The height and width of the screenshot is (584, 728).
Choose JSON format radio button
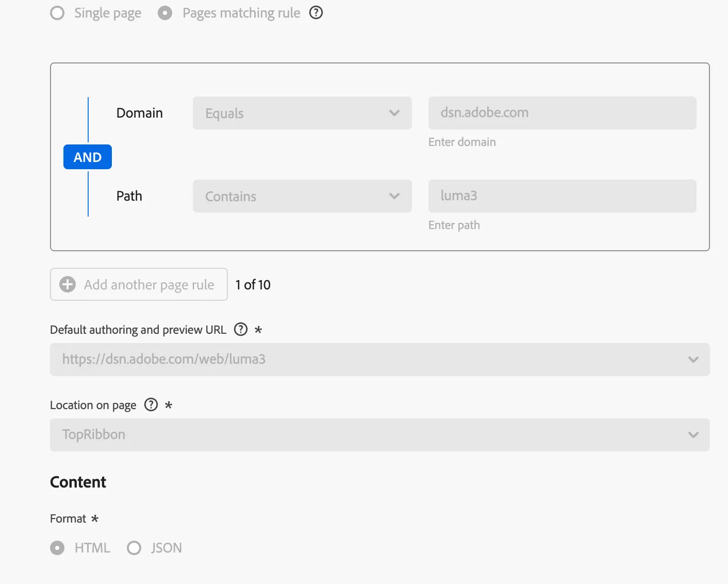coord(134,548)
